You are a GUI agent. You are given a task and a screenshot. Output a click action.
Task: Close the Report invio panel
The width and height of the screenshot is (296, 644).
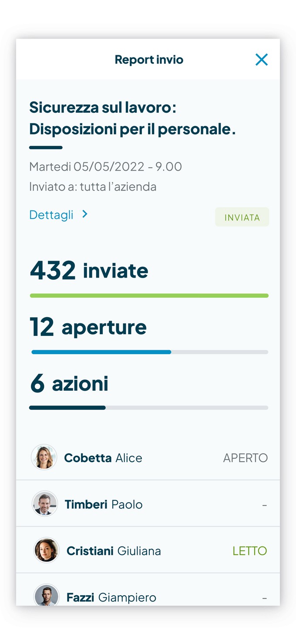coord(262,60)
